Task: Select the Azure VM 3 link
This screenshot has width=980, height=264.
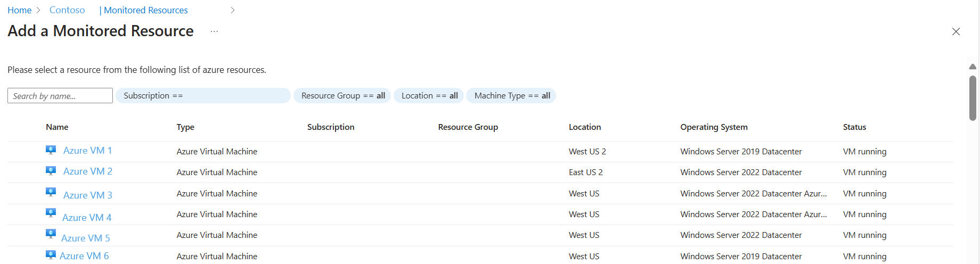Action: (x=87, y=195)
